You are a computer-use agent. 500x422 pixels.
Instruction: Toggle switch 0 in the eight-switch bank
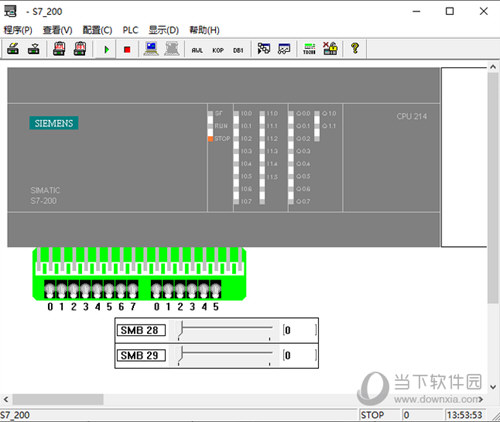[50, 289]
